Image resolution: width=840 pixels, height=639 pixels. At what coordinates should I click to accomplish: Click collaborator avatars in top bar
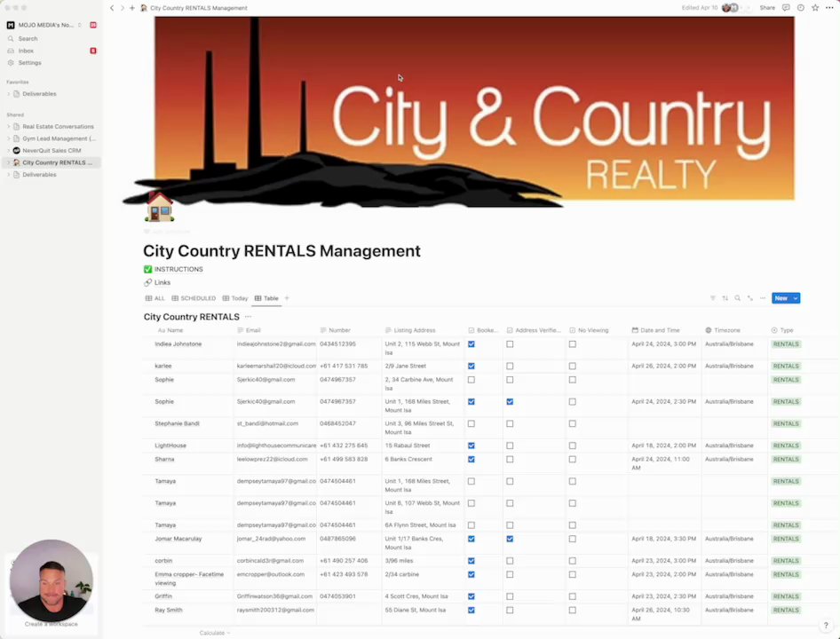(730, 7)
